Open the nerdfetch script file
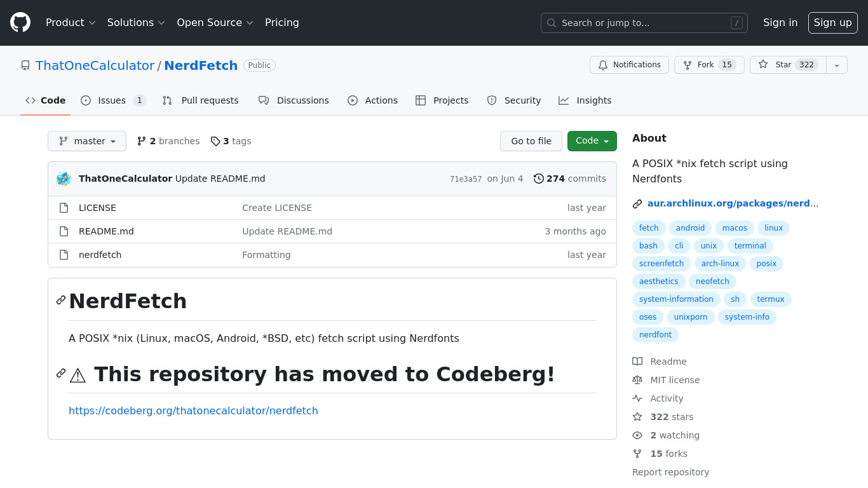The image size is (868, 488). point(100,255)
